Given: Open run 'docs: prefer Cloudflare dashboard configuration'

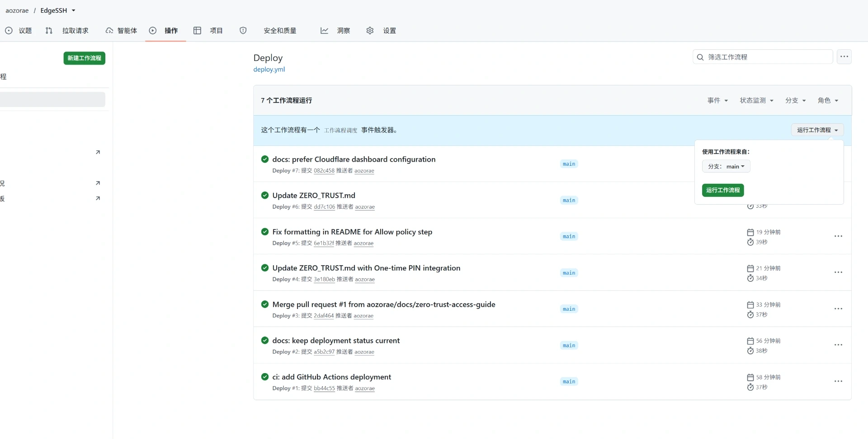Looking at the screenshot, I should [x=354, y=159].
